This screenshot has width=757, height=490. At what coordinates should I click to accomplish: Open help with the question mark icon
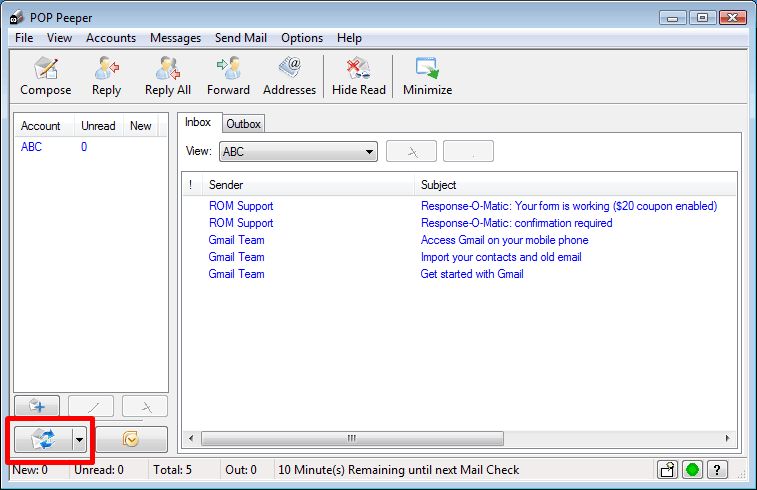point(717,469)
